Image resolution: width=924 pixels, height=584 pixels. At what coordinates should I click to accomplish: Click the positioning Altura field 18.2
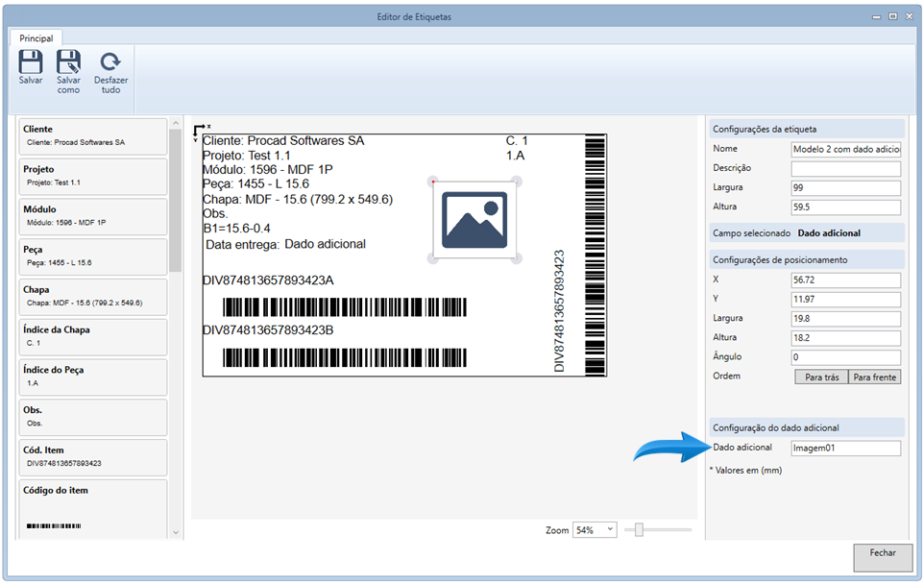click(845, 338)
